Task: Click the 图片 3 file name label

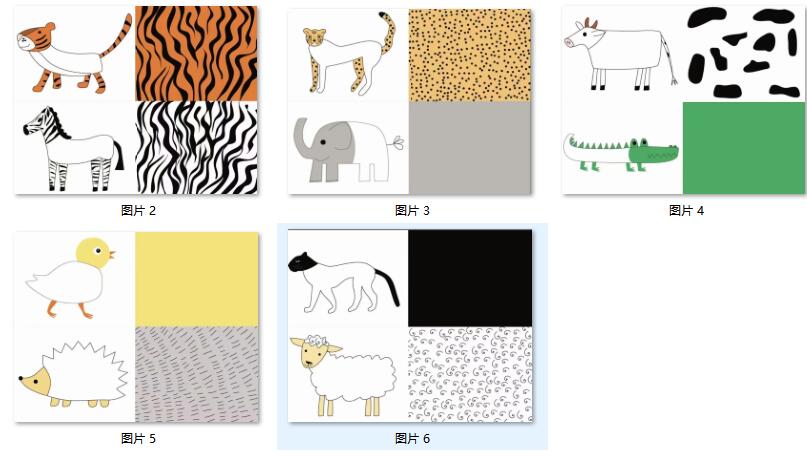Action: [412, 211]
